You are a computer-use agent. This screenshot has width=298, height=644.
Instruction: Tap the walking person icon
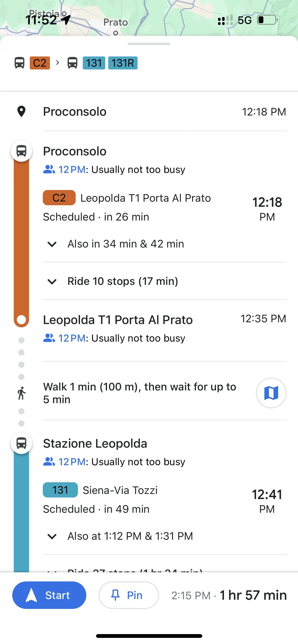click(21, 393)
